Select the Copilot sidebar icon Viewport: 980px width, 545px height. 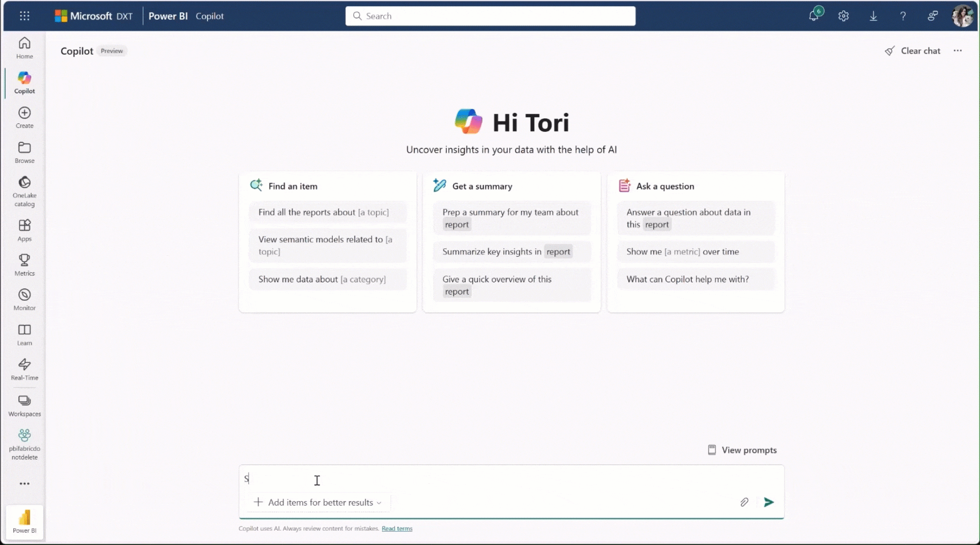[x=24, y=83]
